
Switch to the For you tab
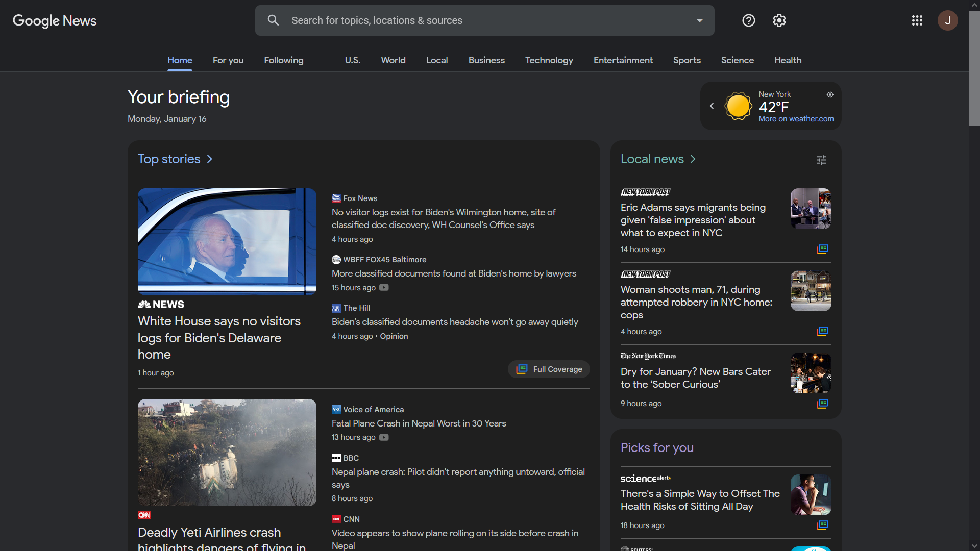[x=228, y=60]
